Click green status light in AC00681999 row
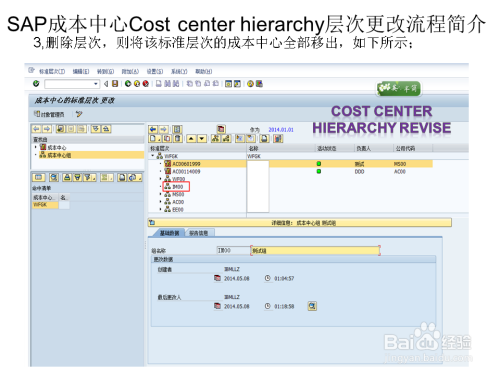This screenshot has height=375, width=500. point(319,164)
